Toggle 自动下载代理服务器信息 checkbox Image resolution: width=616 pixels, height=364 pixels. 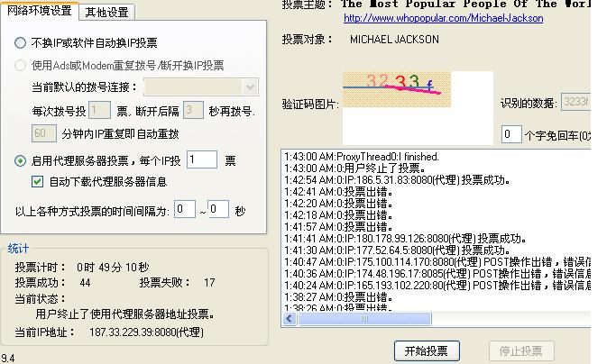point(37,181)
